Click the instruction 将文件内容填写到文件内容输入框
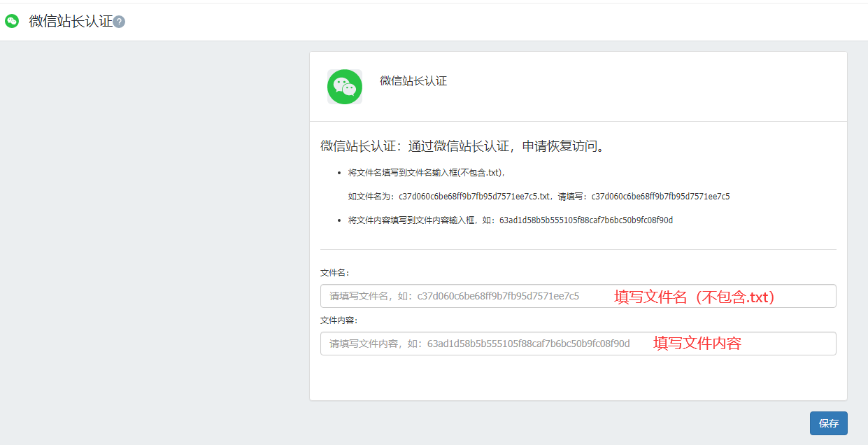 click(511, 220)
